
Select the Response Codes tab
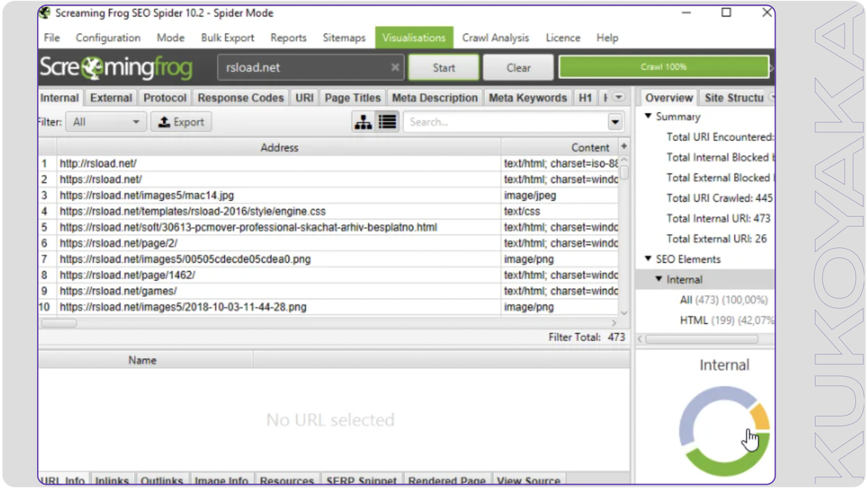tap(241, 98)
